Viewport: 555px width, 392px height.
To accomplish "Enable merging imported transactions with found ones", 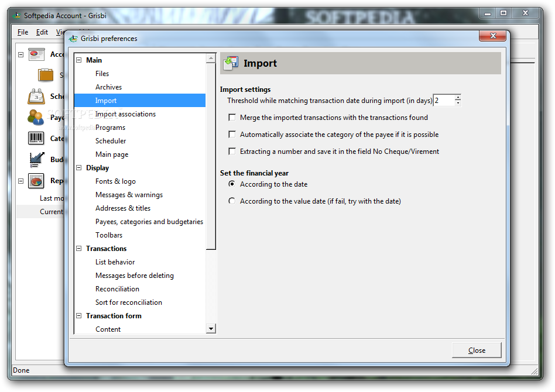I will 232,118.
